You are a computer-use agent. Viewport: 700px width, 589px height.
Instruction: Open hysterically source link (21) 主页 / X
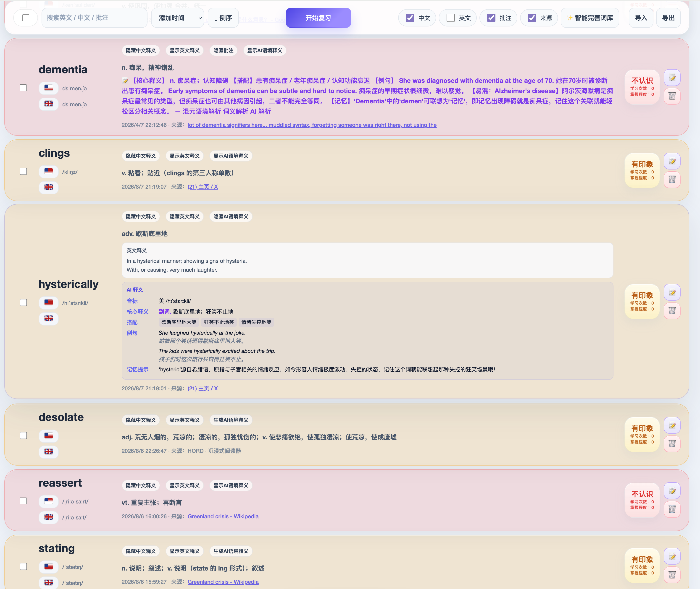click(x=203, y=388)
